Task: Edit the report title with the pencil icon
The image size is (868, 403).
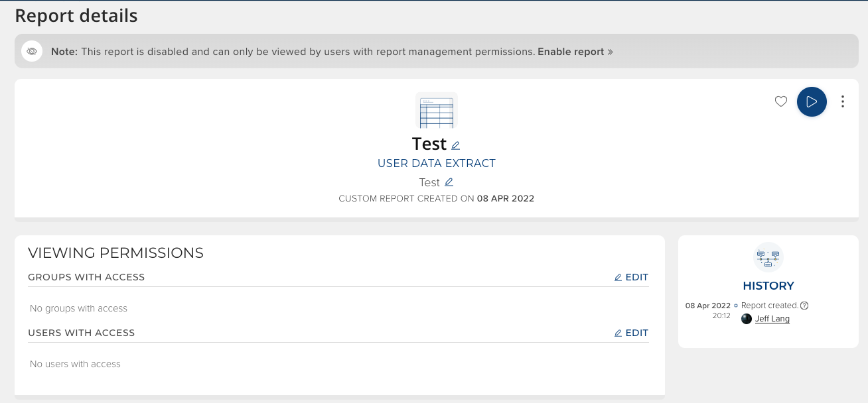Action: coord(456,145)
